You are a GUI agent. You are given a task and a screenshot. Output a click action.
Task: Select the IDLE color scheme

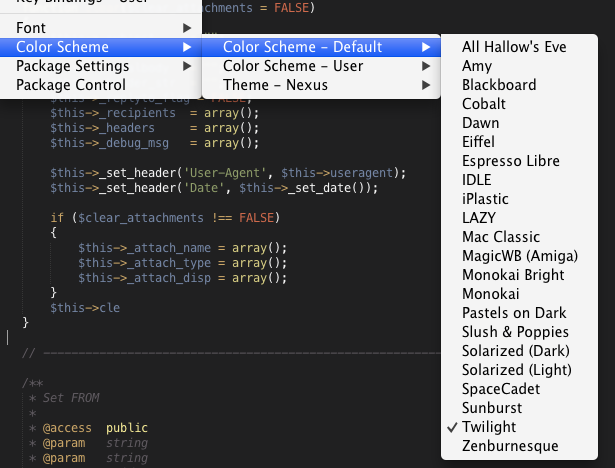(519, 180)
